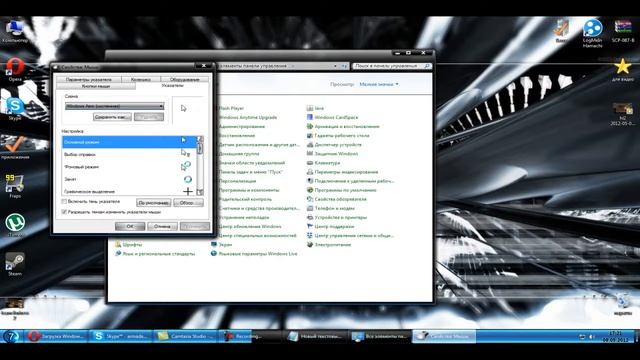Open the Компьютер desktop icon
The image size is (640, 360).
click(x=15, y=31)
